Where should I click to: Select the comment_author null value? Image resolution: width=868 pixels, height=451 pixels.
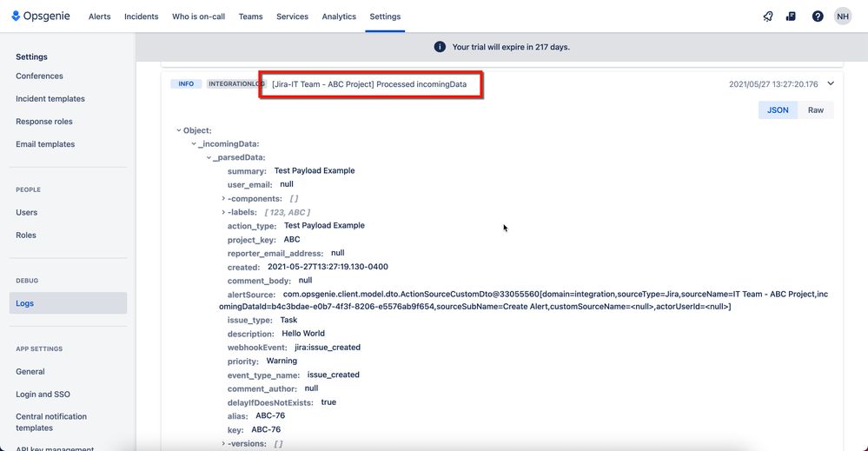pyautogui.click(x=311, y=388)
